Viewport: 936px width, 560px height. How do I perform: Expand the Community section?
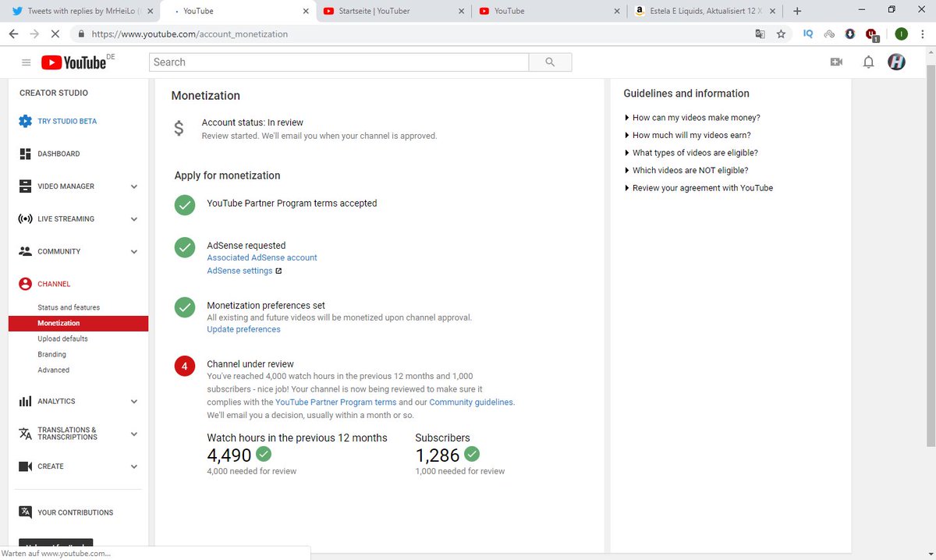(134, 251)
